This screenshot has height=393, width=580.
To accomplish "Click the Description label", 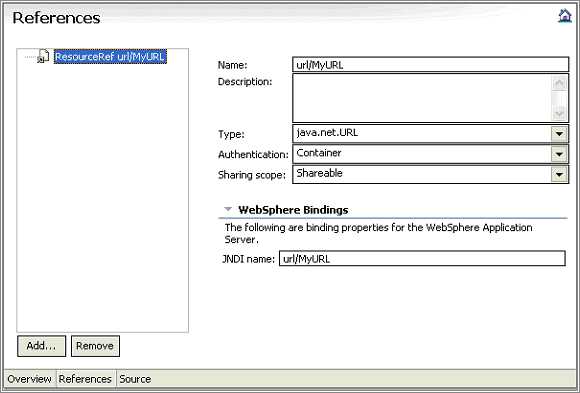I will 245,81.
